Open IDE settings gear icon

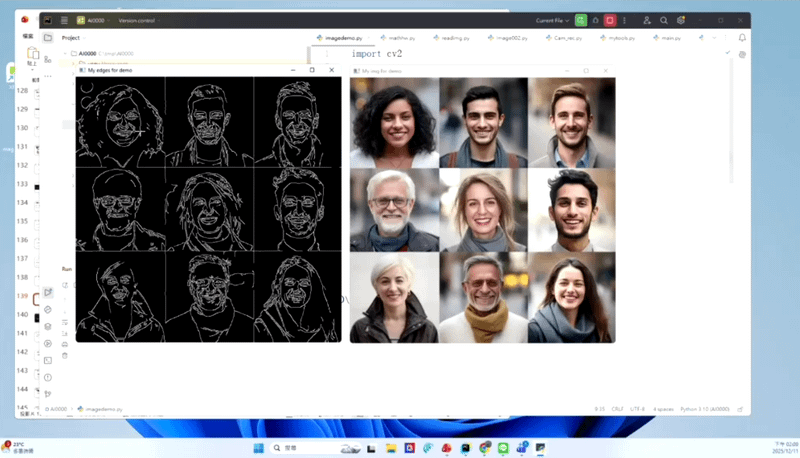(680, 20)
